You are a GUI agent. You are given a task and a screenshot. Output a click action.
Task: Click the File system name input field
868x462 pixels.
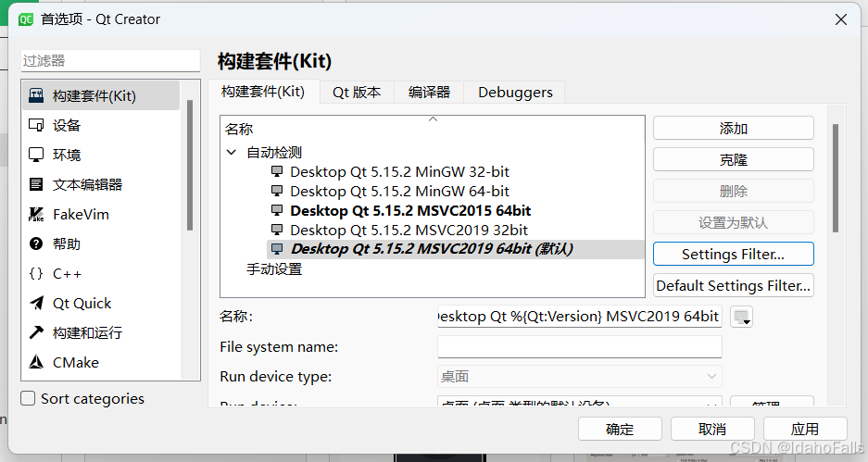[x=580, y=346]
